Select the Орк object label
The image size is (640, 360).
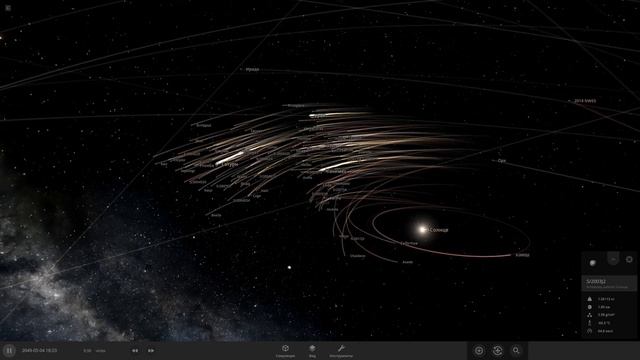[x=502, y=161]
